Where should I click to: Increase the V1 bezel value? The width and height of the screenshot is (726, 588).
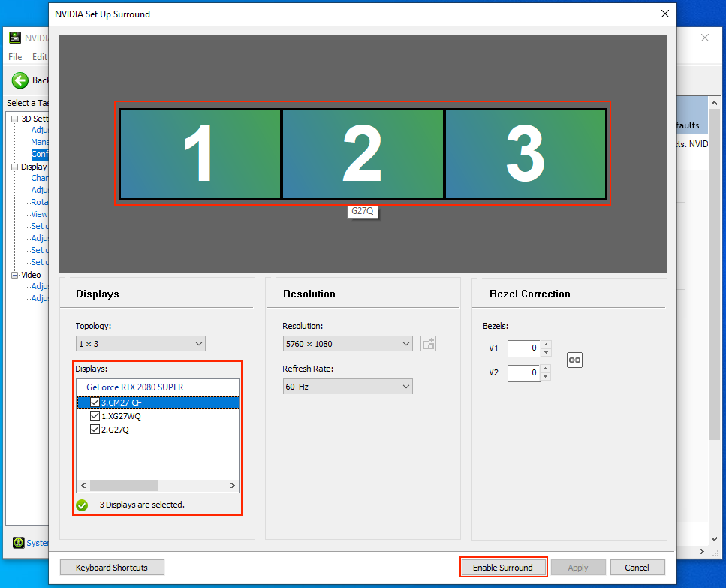tap(547, 344)
